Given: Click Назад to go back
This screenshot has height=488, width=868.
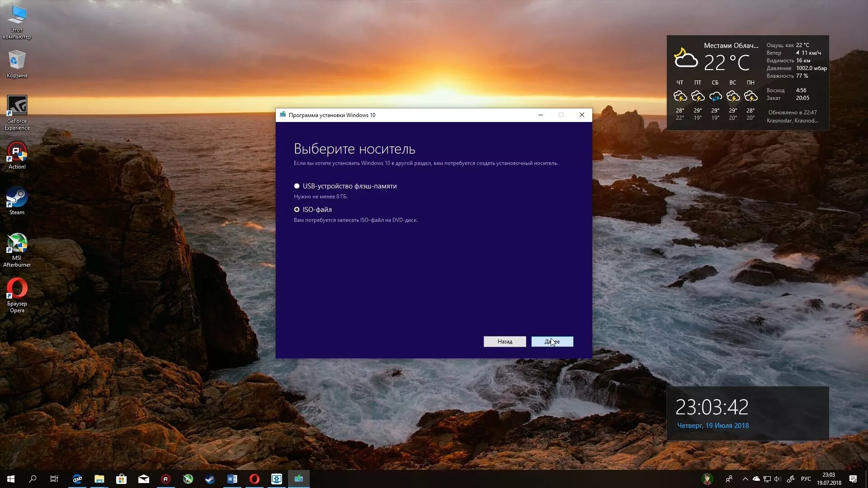Looking at the screenshot, I should (x=505, y=341).
